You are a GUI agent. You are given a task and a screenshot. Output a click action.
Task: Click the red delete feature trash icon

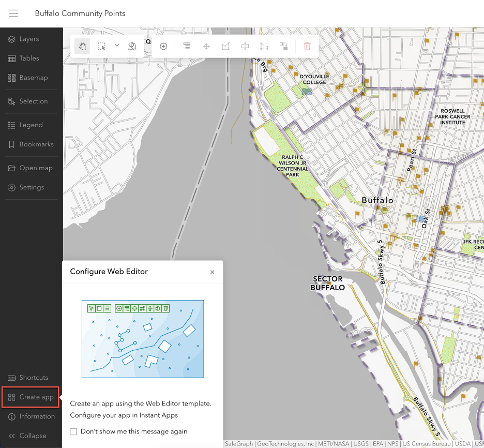point(307,46)
